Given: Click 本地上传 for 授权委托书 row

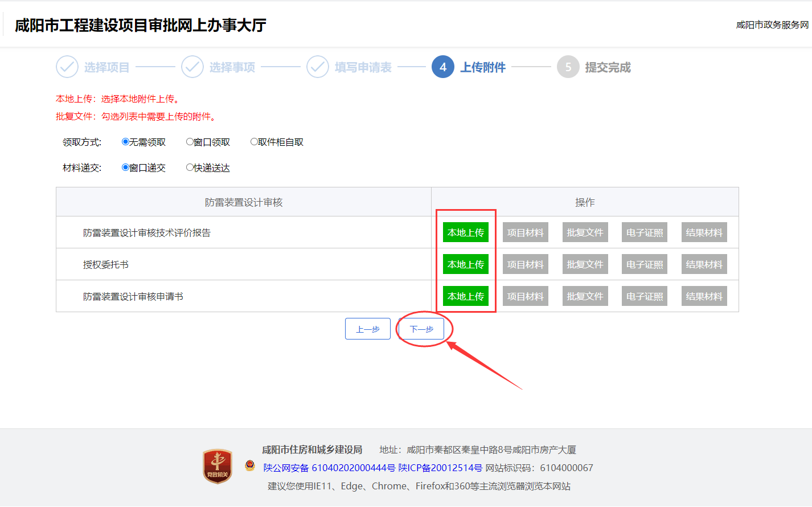Looking at the screenshot, I should click(465, 264).
